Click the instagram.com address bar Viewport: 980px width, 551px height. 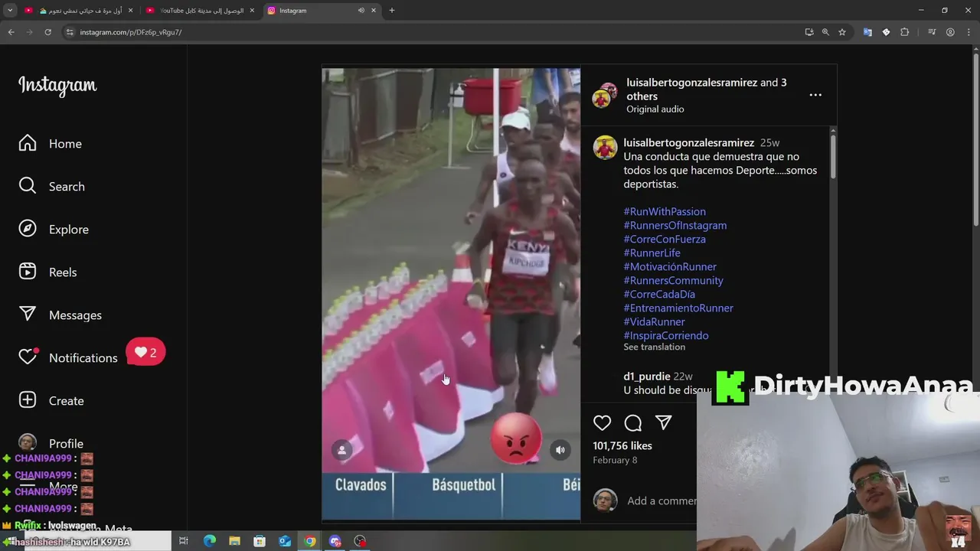429,32
